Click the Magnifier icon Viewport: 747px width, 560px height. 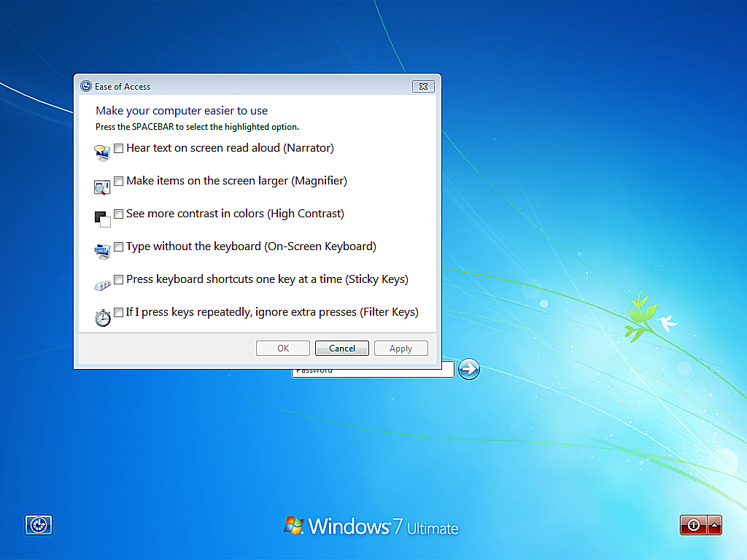(102, 187)
